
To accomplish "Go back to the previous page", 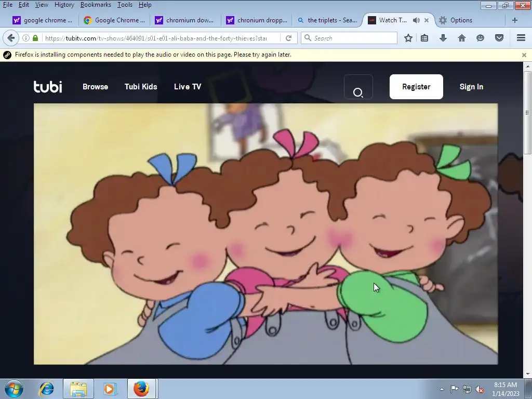I will 11,38.
